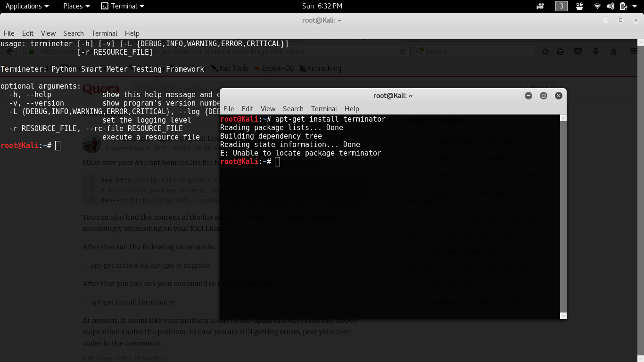Open the Downloads panel in Firefox
Screen dimensions: 644x362
(x=595, y=51)
